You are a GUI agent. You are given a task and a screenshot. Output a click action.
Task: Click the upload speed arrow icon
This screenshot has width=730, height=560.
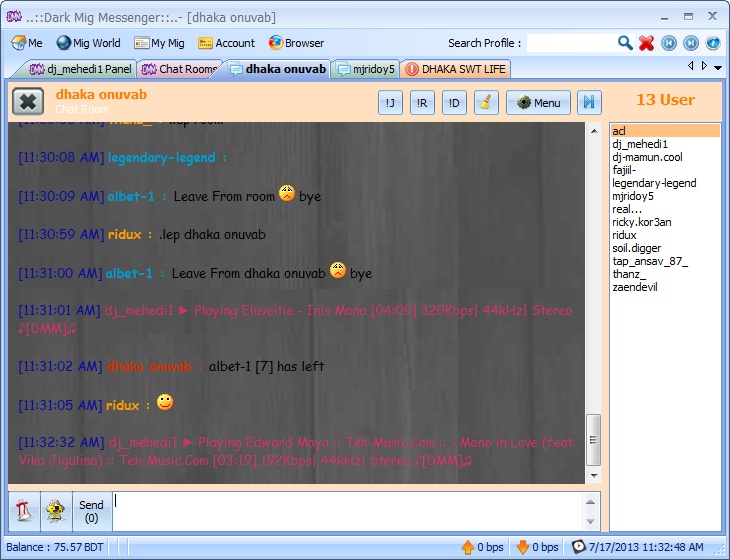[x=467, y=547]
